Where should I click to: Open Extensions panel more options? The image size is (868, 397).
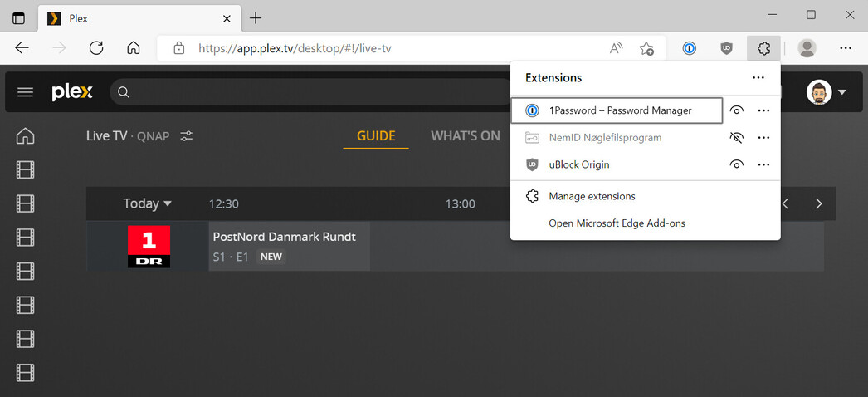point(758,77)
